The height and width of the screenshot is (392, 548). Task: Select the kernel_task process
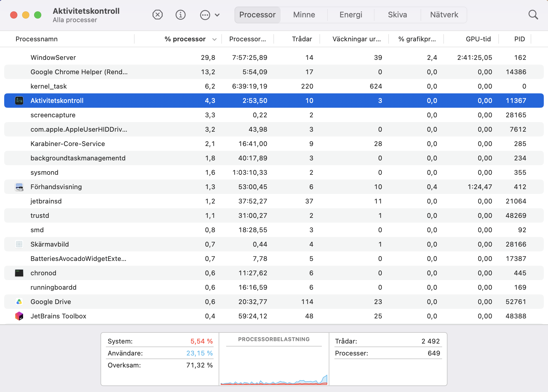tap(274, 86)
